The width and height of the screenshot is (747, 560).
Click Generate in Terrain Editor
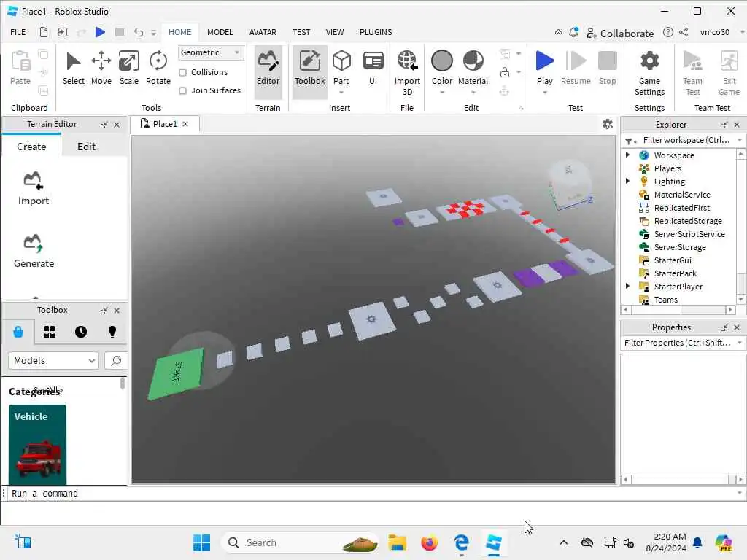34,252
